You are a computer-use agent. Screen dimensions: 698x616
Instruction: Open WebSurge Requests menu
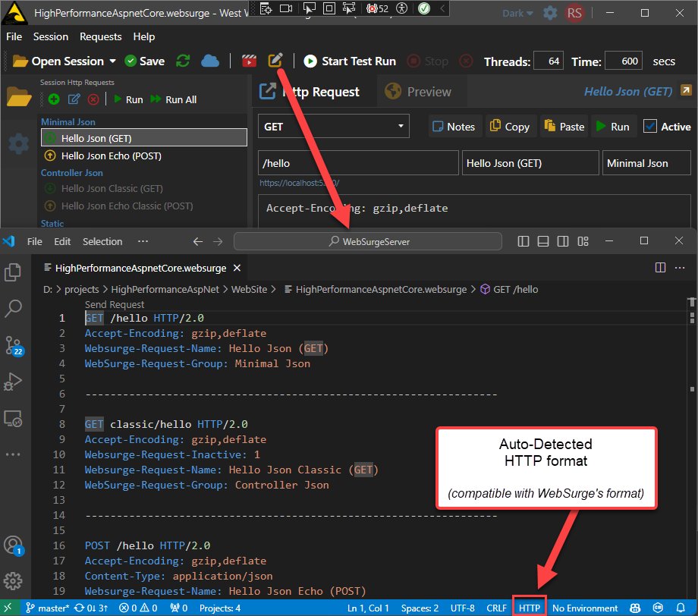pyautogui.click(x=101, y=36)
